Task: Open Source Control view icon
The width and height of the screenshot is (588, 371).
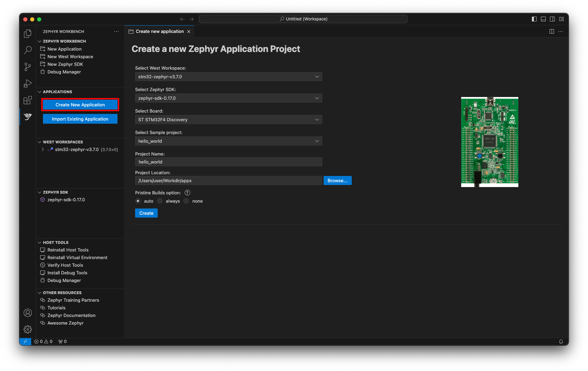Action: click(x=28, y=67)
